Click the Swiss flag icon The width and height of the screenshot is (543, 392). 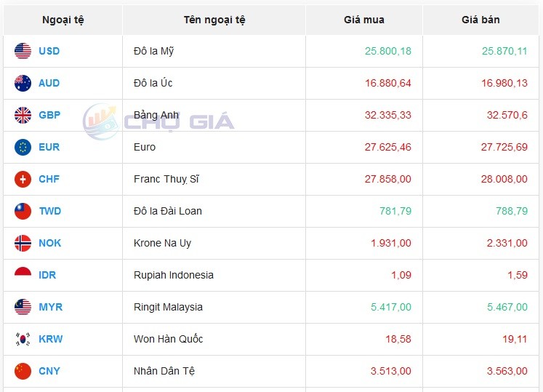click(23, 179)
